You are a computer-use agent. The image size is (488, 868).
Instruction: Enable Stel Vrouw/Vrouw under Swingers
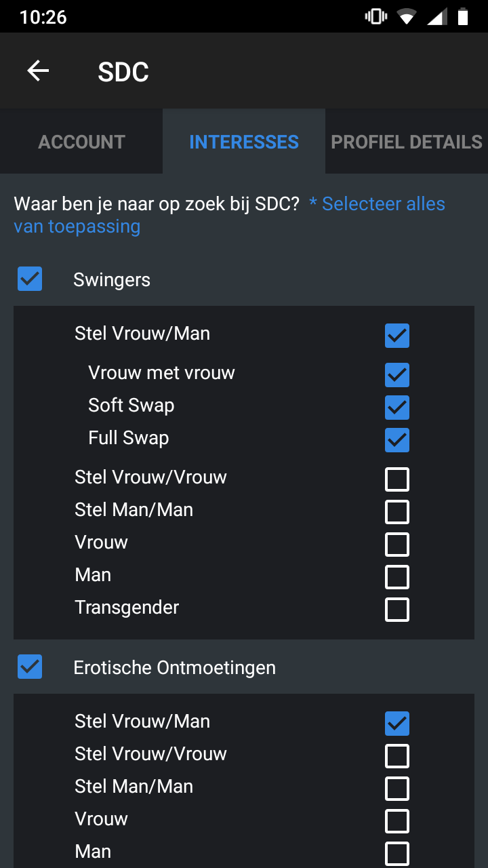pos(397,479)
